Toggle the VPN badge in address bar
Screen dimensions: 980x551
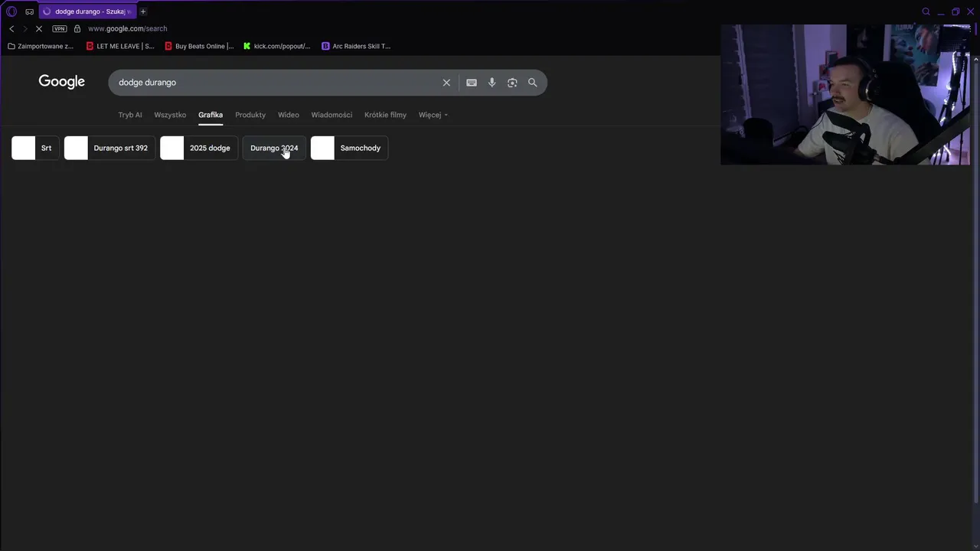tap(60, 28)
